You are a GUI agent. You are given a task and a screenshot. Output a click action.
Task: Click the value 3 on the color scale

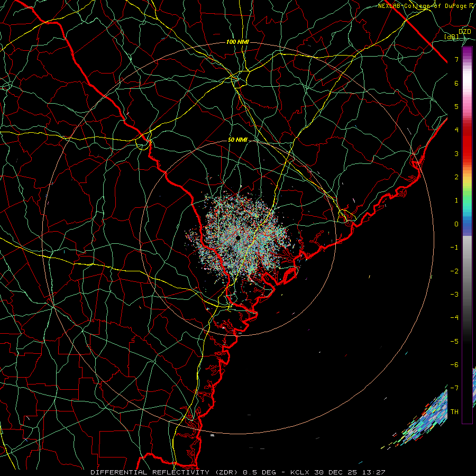point(456,153)
